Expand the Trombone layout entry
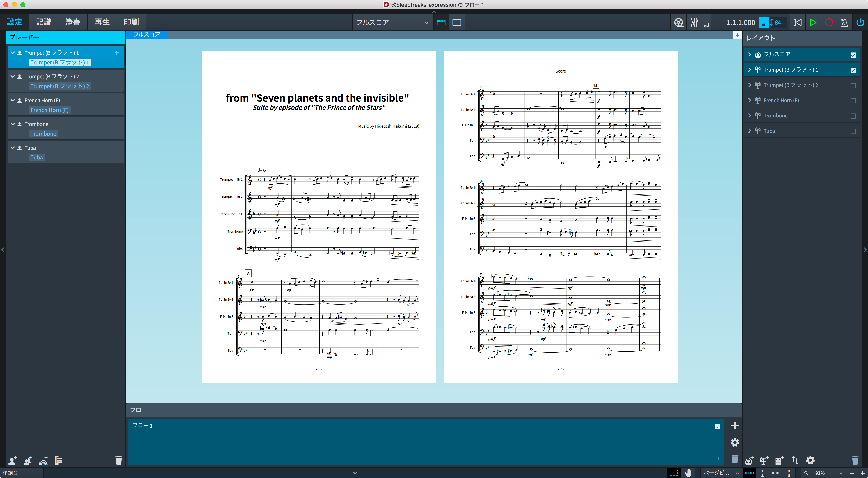The height and width of the screenshot is (478, 868). (x=750, y=116)
